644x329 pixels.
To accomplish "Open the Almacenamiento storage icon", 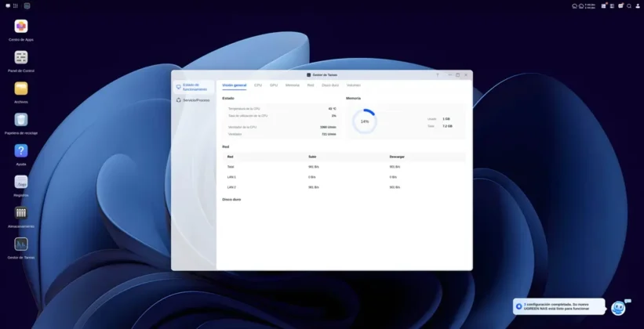I will [x=21, y=213].
